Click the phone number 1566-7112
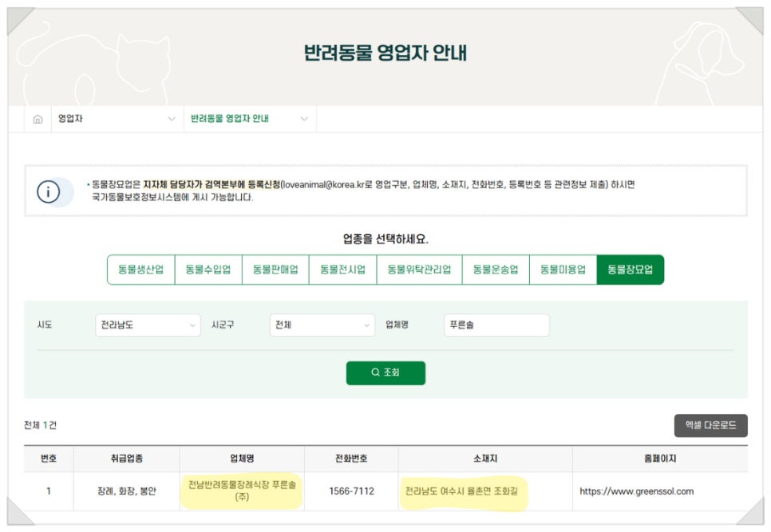 tap(351, 491)
